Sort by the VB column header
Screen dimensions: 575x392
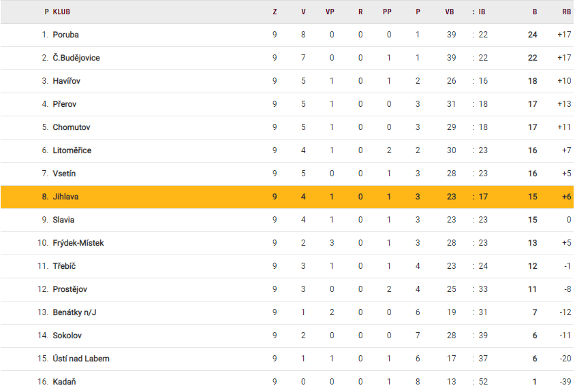(450, 12)
